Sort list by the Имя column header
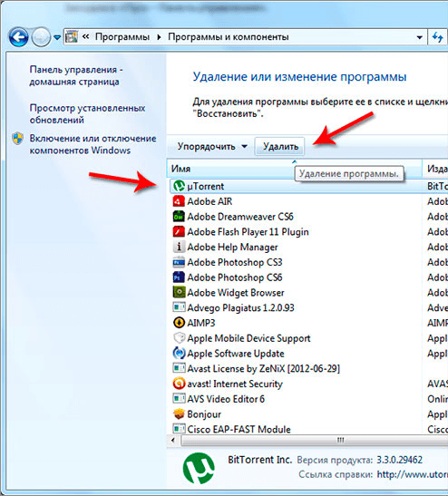This screenshot has height=496, width=448. (295, 169)
